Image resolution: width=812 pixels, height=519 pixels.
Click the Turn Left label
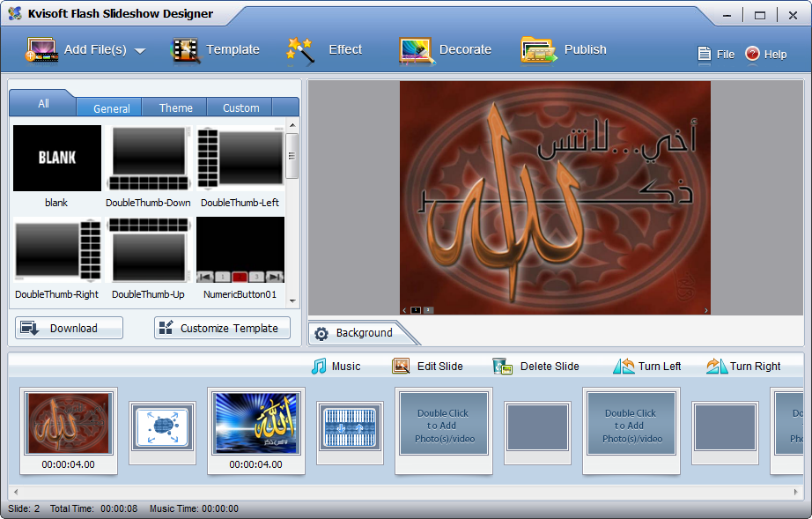[660, 367]
